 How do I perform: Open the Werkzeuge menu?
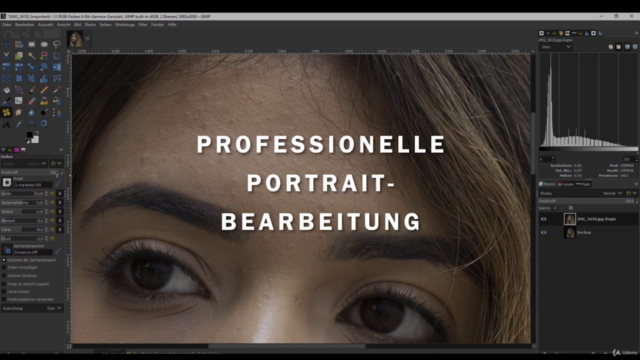click(x=125, y=24)
